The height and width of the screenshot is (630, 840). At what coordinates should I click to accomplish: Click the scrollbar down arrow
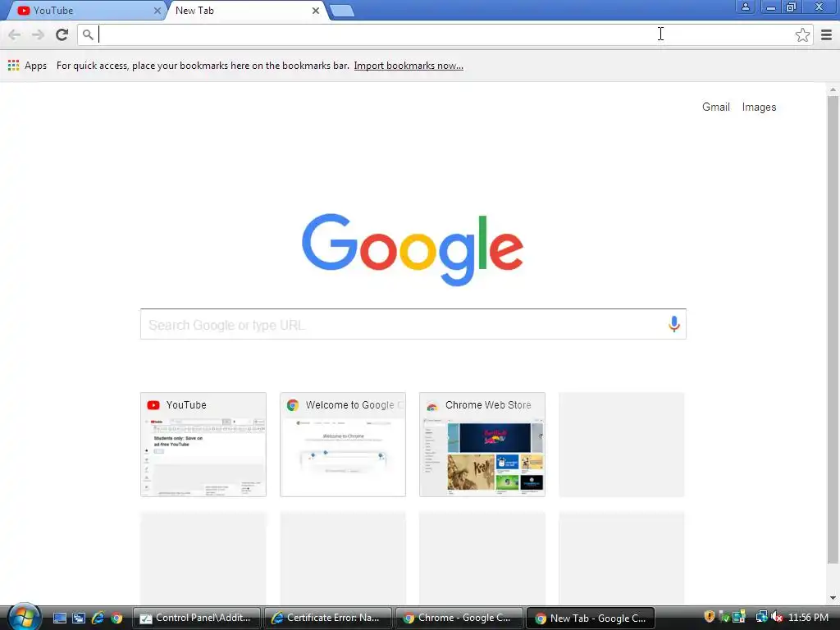point(833,597)
